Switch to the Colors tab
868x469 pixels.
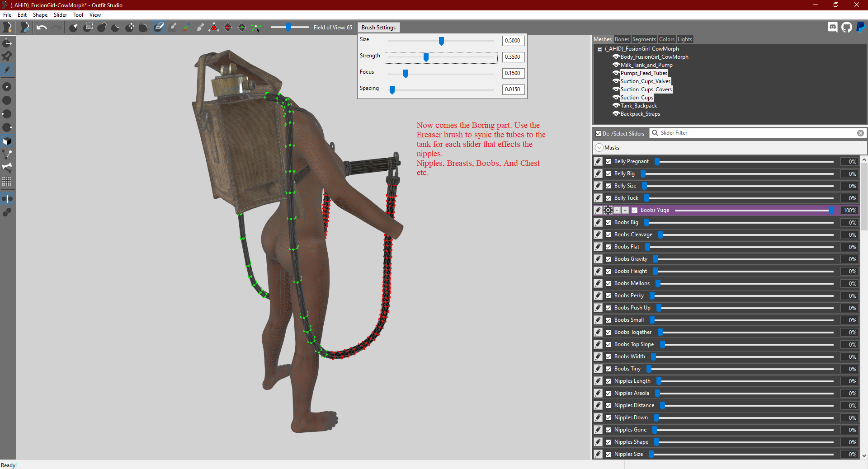click(x=667, y=39)
